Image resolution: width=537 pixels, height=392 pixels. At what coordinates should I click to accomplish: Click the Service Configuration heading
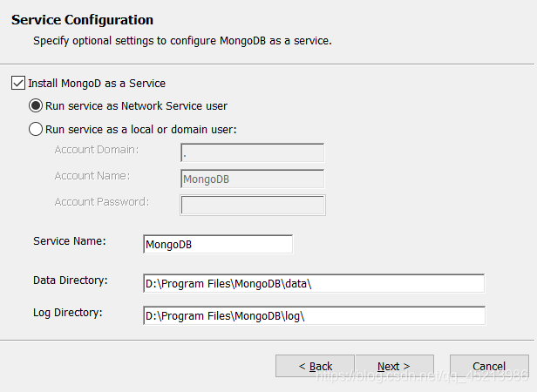click(x=82, y=20)
